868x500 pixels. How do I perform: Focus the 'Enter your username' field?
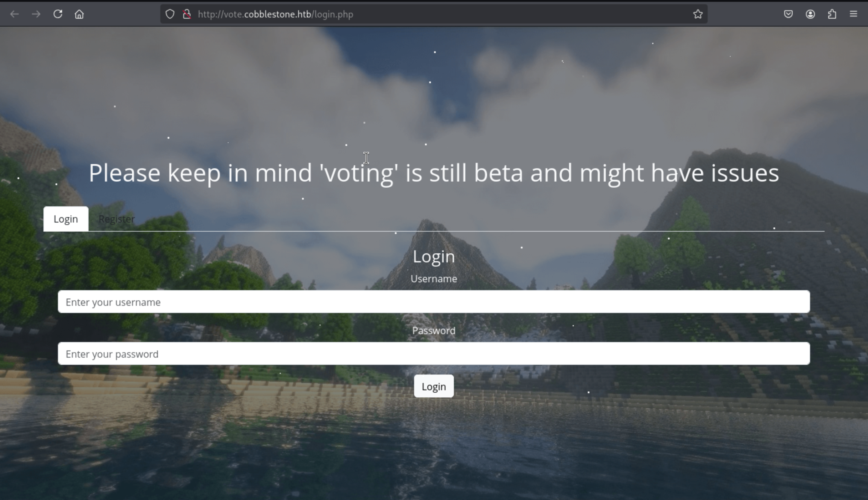tap(434, 302)
